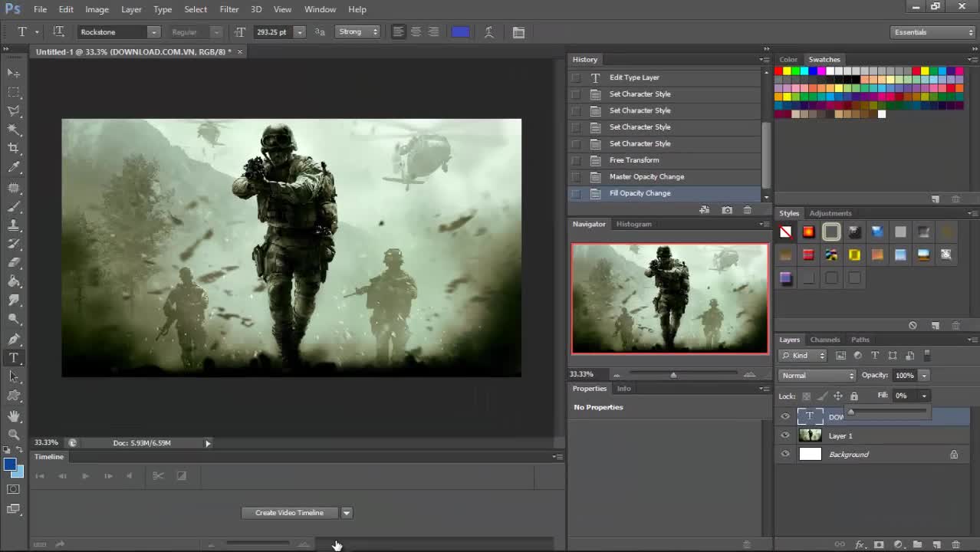Open the Essentials workspace dropdown
The image size is (980, 552).
pyautogui.click(x=933, y=32)
